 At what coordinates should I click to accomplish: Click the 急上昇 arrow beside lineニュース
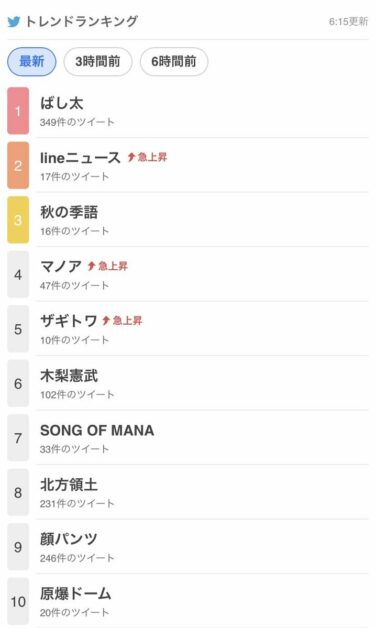131,157
